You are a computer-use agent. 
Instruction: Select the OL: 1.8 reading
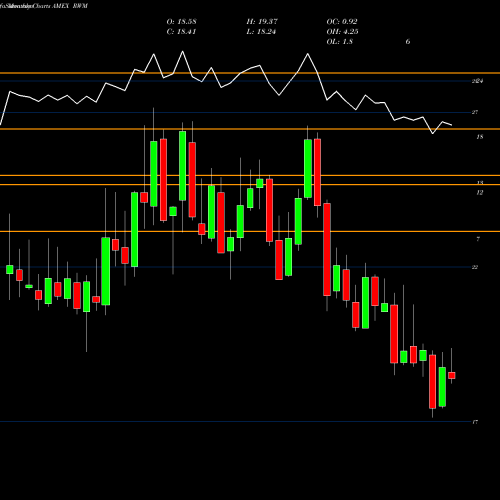(340, 42)
